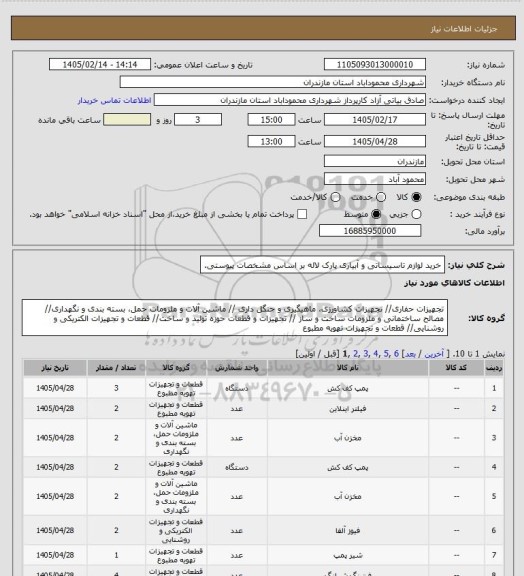
Task: Tick the اسناد خزانه اسلامی payment checkbox
Action: click(x=302, y=214)
